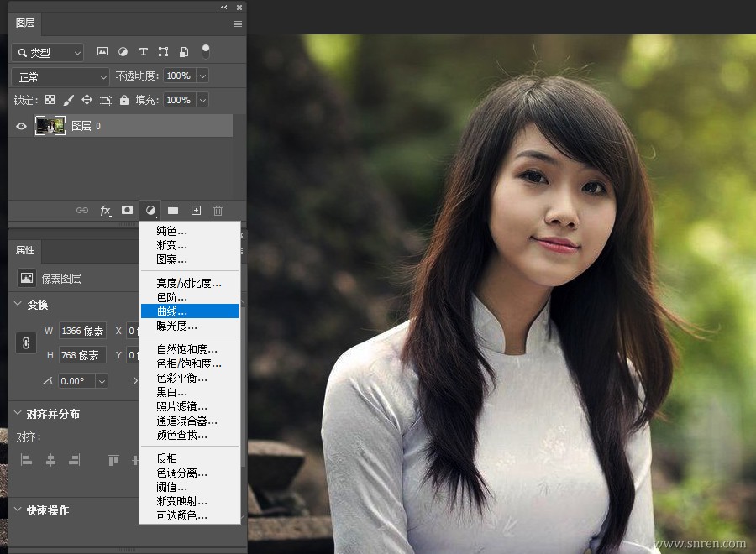The width and height of the screenshot is (756, 554).
Task: Click the 不透明度 100% field
Action: click(x=180, y=76)
